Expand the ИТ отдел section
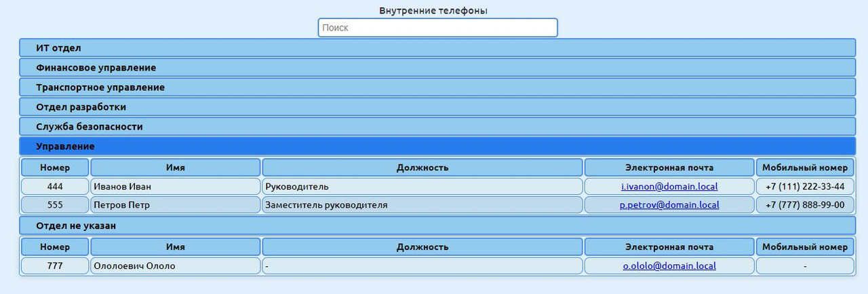 [x=437, y=48]
